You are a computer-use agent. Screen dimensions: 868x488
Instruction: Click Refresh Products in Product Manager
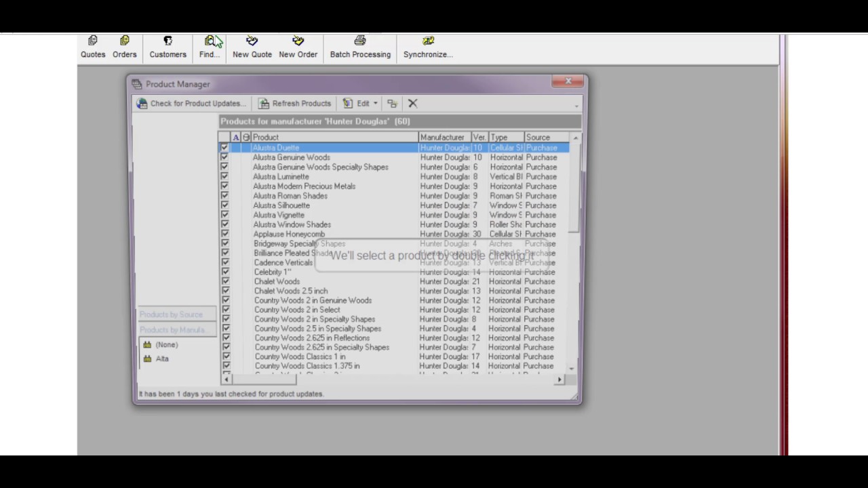click(295, 104)
